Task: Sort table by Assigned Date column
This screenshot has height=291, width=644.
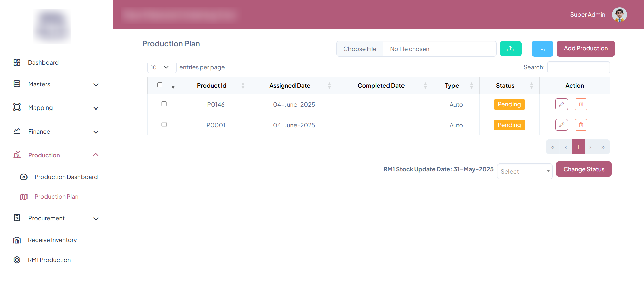Action: (x=294, y=86)
